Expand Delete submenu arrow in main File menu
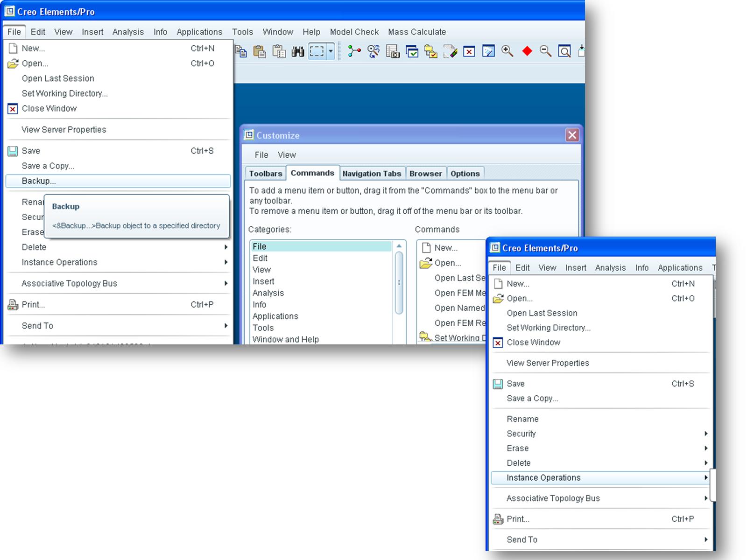This screenshot has width=747, height=560. pyautogui.click(x=226, y=247)
